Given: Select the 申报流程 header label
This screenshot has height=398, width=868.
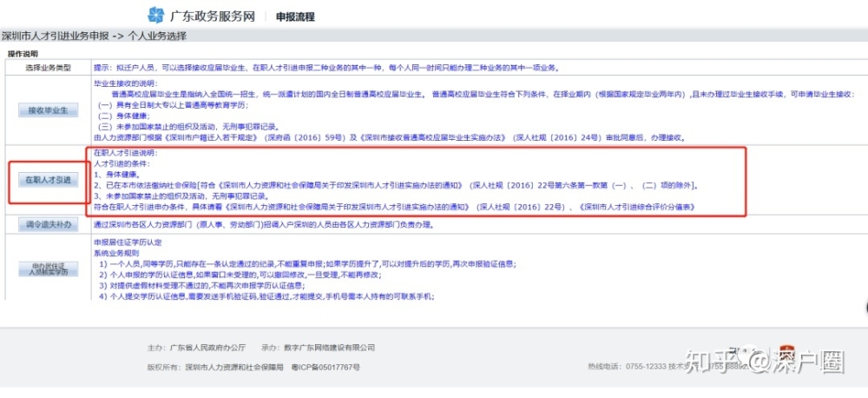Looking at the screenshot, I should point(295,17).
